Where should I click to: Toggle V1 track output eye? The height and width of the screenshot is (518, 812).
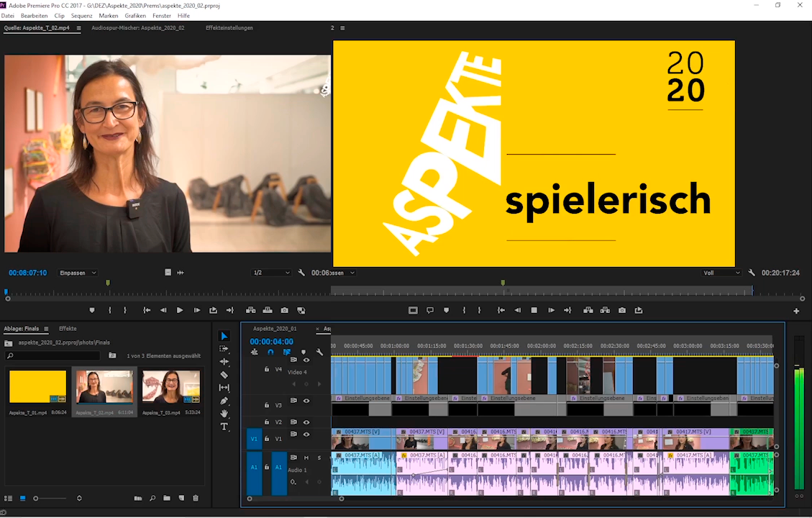coord(306,435)
